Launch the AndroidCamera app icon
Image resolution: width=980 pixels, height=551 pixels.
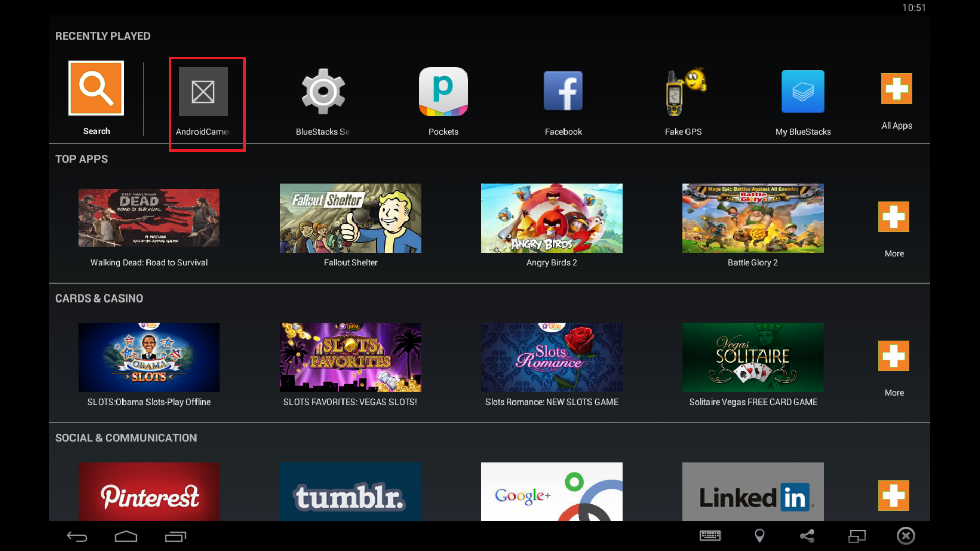203,92
